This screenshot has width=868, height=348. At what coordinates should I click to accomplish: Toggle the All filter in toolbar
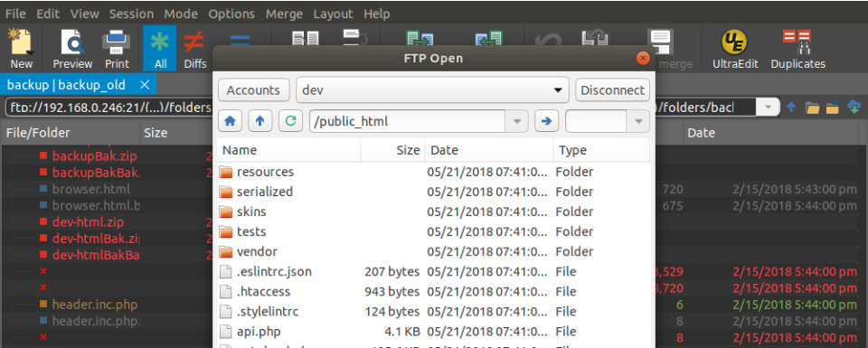tap(160, 49)
